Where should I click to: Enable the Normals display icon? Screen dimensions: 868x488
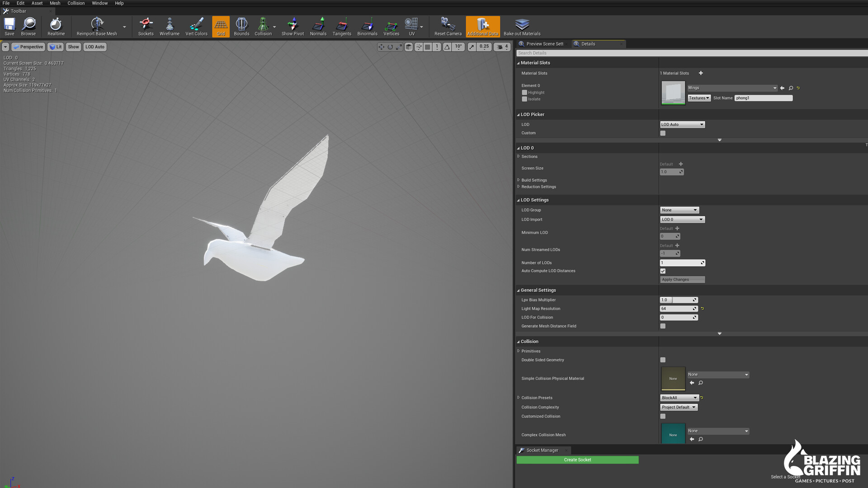point(318,26)
